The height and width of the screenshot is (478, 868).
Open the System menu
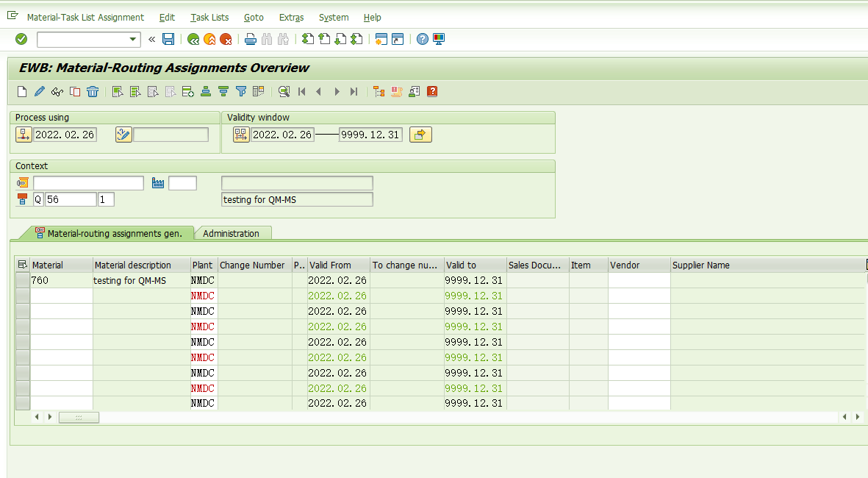333,17
